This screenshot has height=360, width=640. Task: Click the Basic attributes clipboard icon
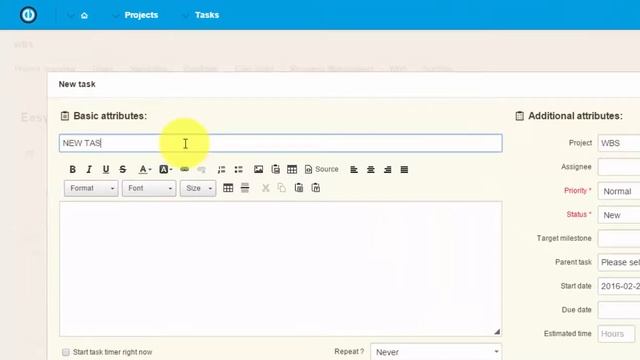[x=65, y=116]
